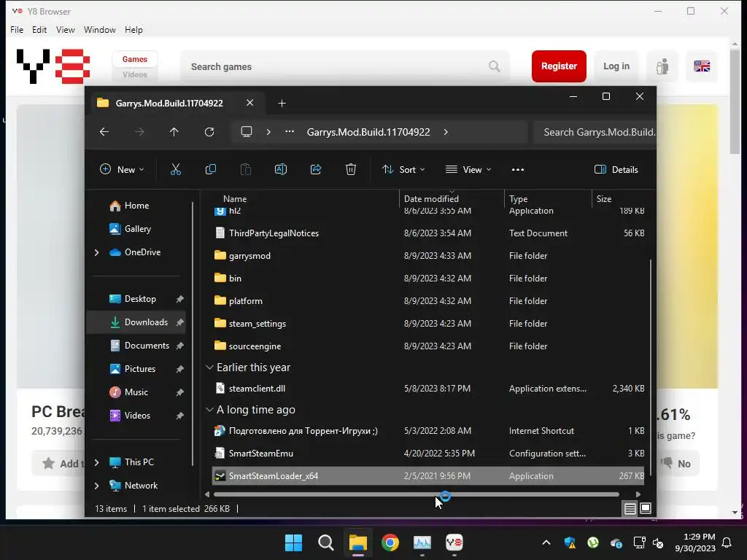Click the forward navigation arrow
Image resolution: width=747 pixels, height=560 pixels.
click(139, 132)
